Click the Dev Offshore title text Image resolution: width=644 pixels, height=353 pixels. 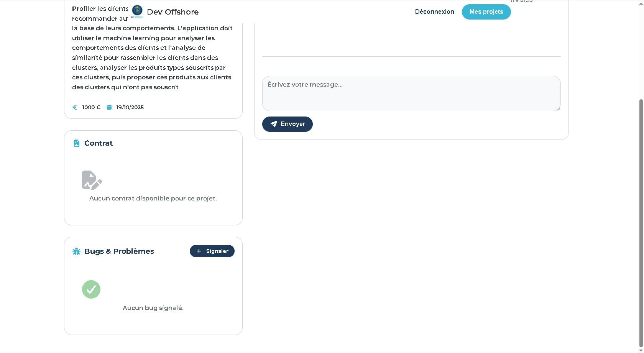[x=172, y=12]
